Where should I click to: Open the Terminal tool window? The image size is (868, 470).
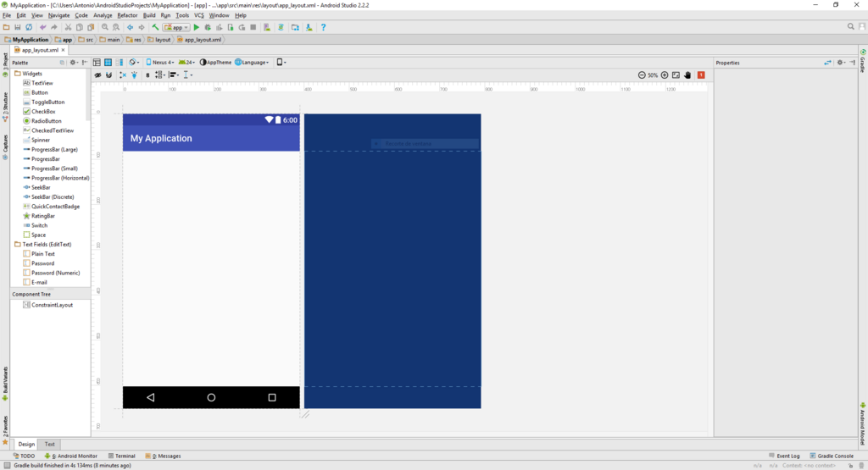coord(122,456)
